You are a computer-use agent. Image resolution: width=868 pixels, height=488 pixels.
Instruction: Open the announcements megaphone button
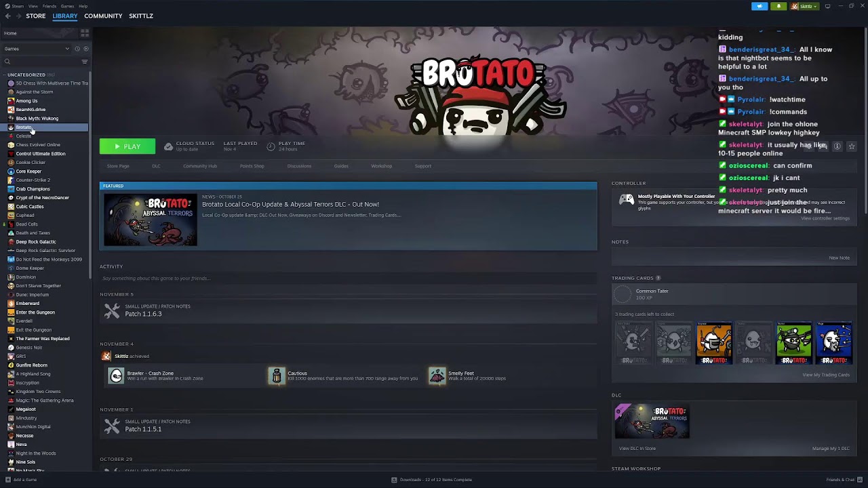(x=759, y=6)
